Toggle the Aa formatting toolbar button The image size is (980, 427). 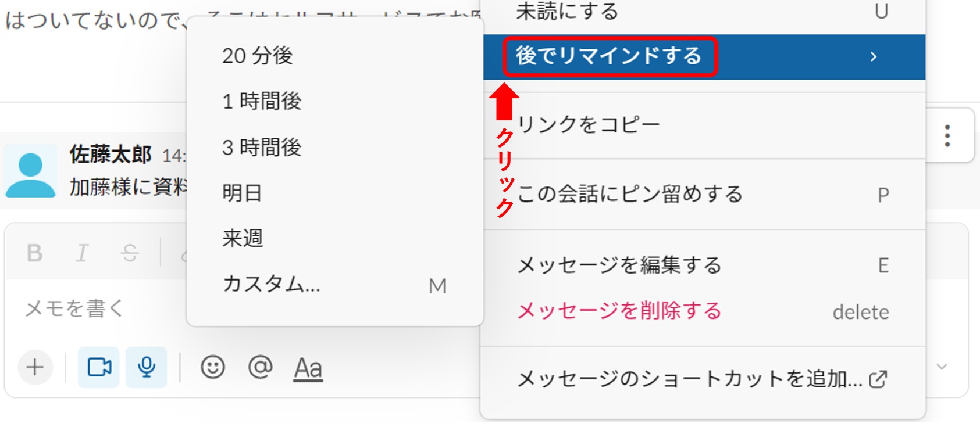(x=308, y=368)
